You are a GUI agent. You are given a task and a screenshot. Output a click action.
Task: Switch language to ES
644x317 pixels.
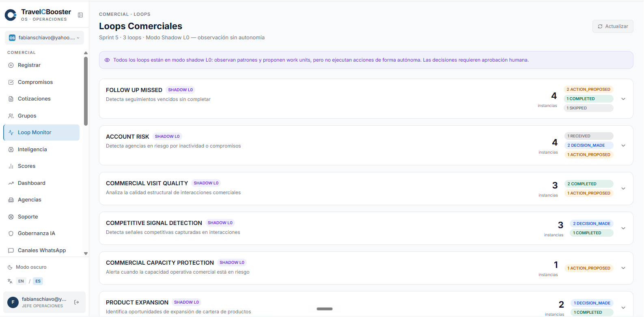pos(38,281)
